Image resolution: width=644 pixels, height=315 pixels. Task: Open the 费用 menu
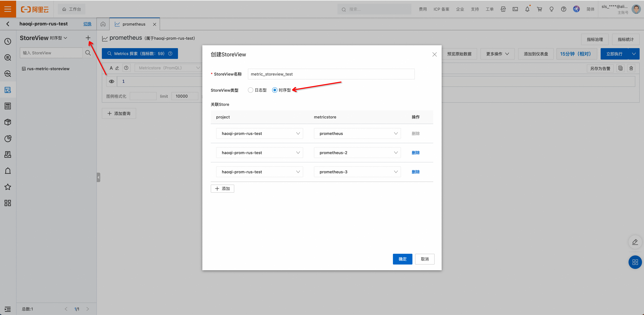coord(423,9)
